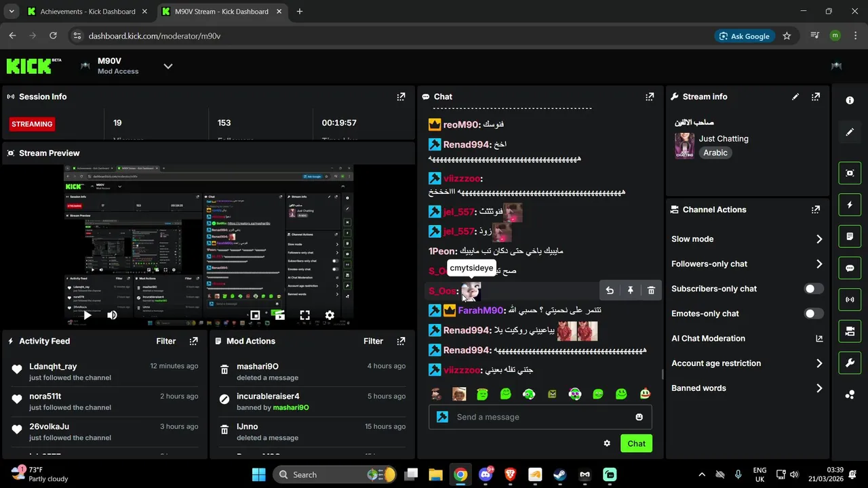The image size is (868, 488).
Task: Play the stream preview video
Action: tap(87, 315)
